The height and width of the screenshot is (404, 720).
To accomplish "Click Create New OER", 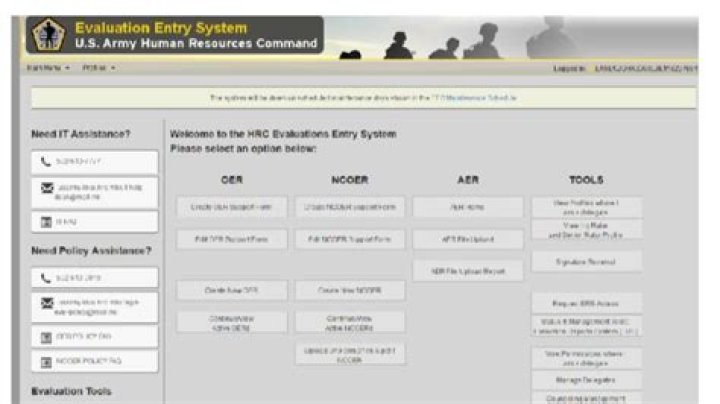I will click(232, 290).
